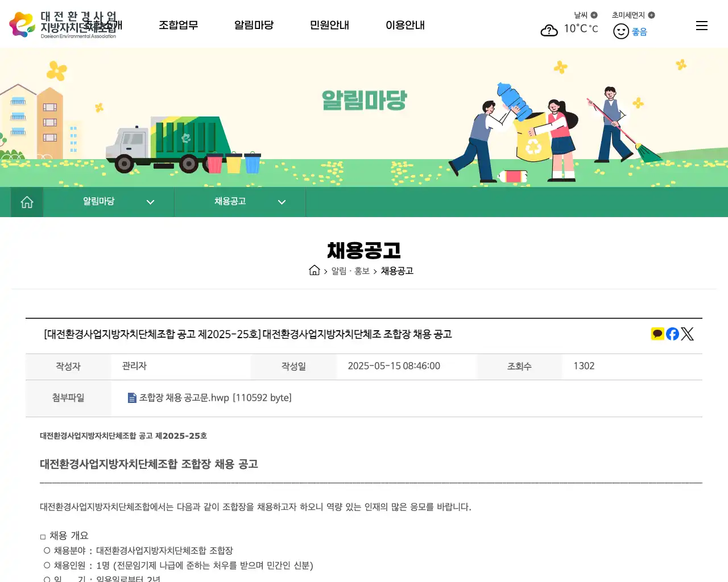
Task: Open the 민원안내 menu
Action: [329, 25]
